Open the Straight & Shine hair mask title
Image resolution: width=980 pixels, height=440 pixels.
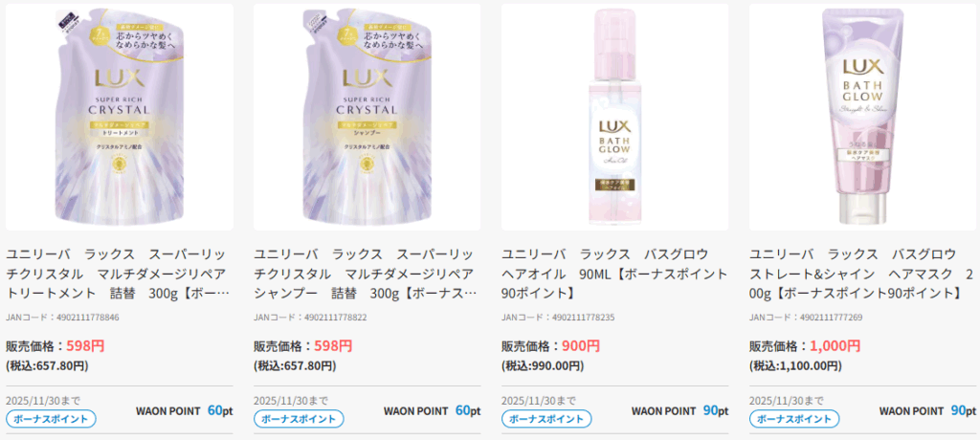click(862, 274)
